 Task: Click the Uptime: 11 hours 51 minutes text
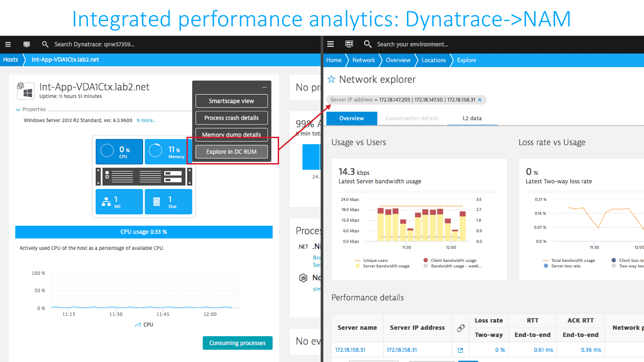coord(71,96)
